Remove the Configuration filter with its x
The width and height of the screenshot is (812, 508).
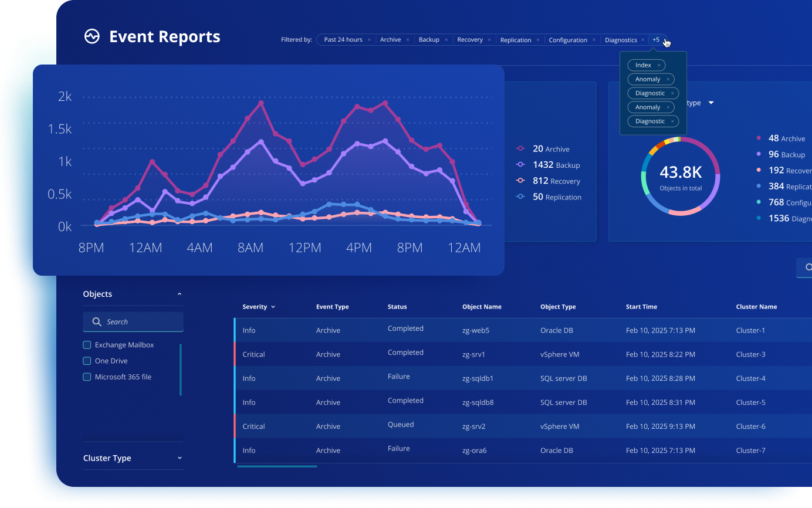pyautogui.click(x=594, y=40)
